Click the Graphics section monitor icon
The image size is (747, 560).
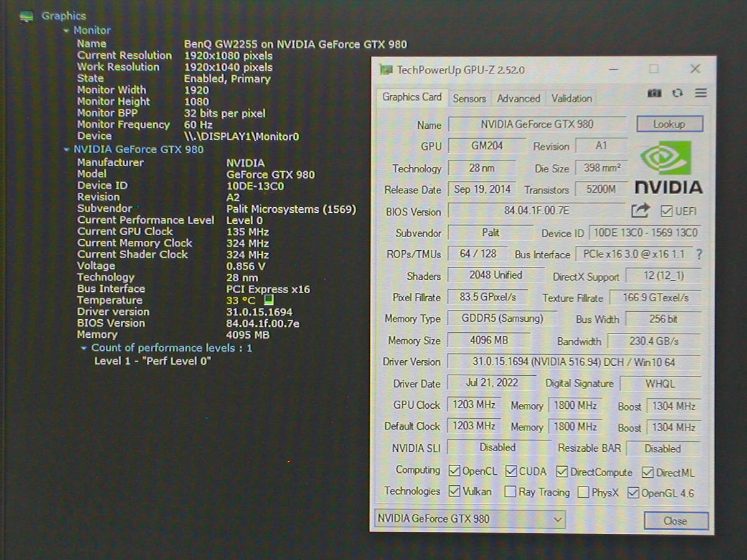26,17
